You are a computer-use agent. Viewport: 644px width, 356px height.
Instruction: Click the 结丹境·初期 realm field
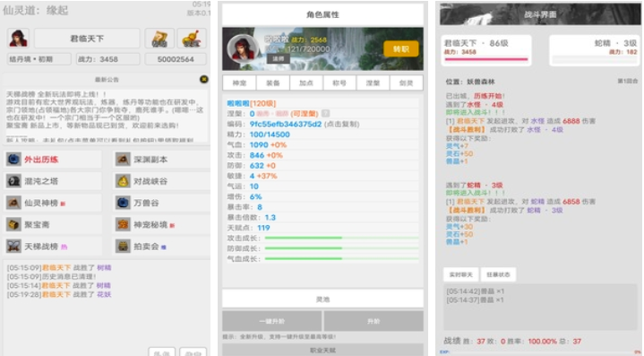tap(39, 59)
